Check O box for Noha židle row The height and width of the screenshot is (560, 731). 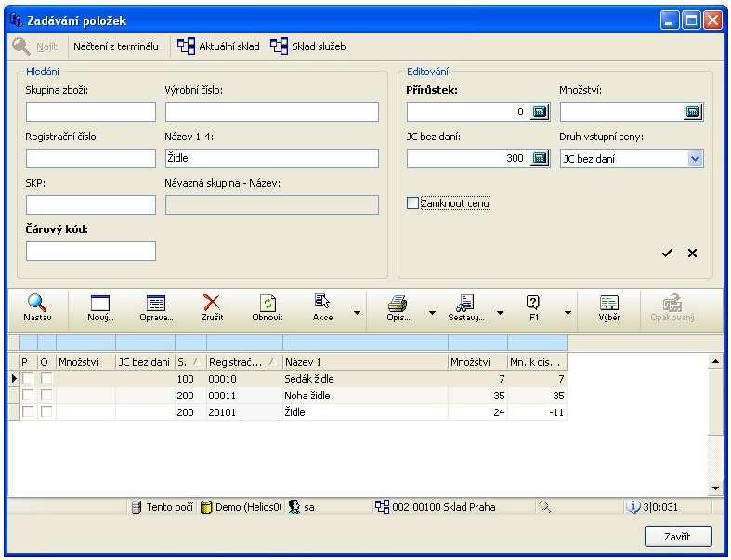(46, 395)
